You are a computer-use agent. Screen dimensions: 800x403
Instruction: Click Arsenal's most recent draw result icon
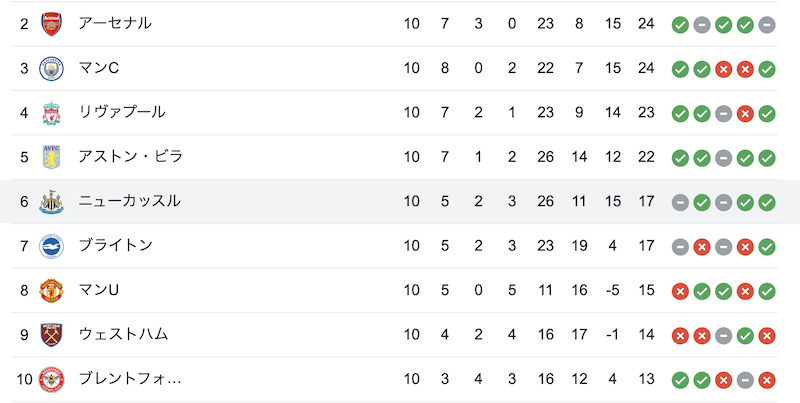point(766,24)
